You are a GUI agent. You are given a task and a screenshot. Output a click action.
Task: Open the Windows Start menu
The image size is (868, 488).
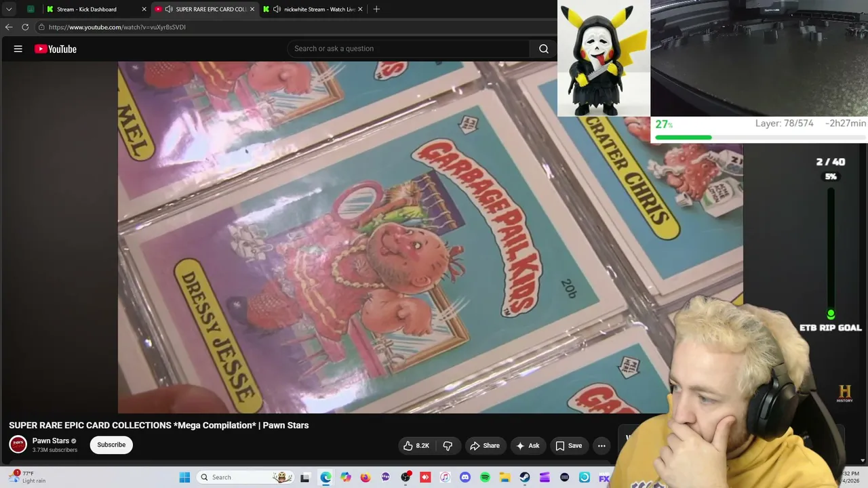coord(184,477)
